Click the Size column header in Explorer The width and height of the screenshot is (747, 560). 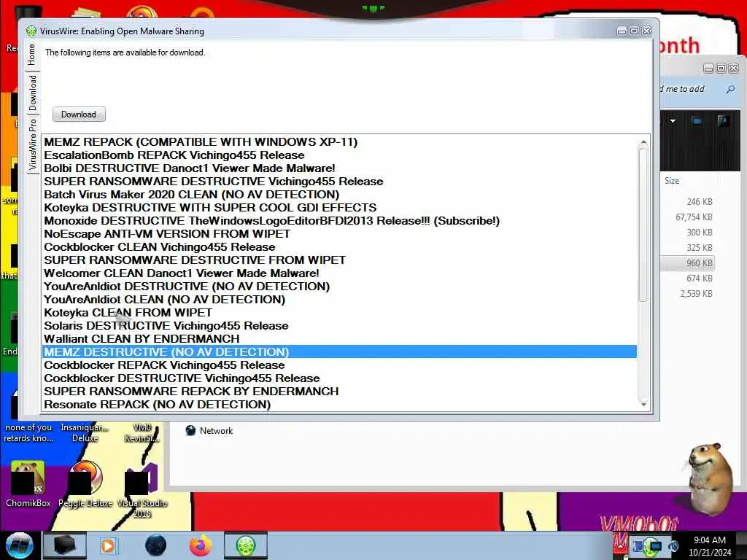pos(672,181)
